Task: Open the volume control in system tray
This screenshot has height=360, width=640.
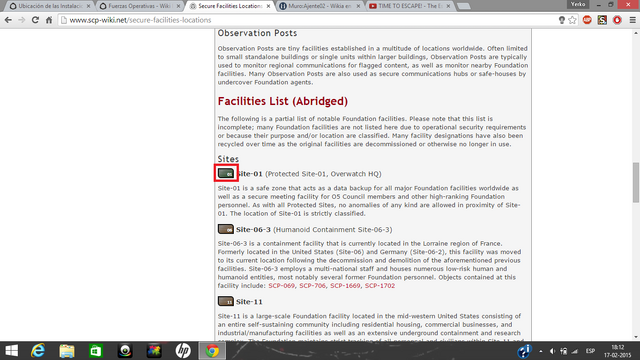Action: pos(552,351)
